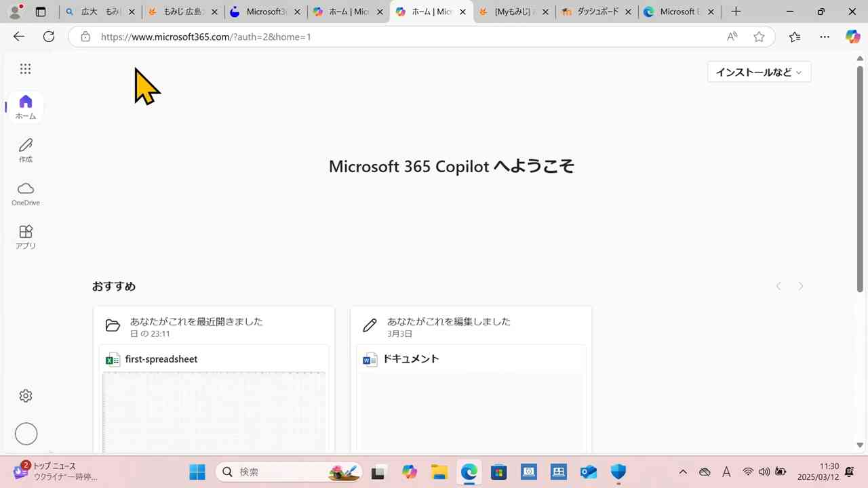Open ドキュメント preview thumbnail

(x=471, y=412)
